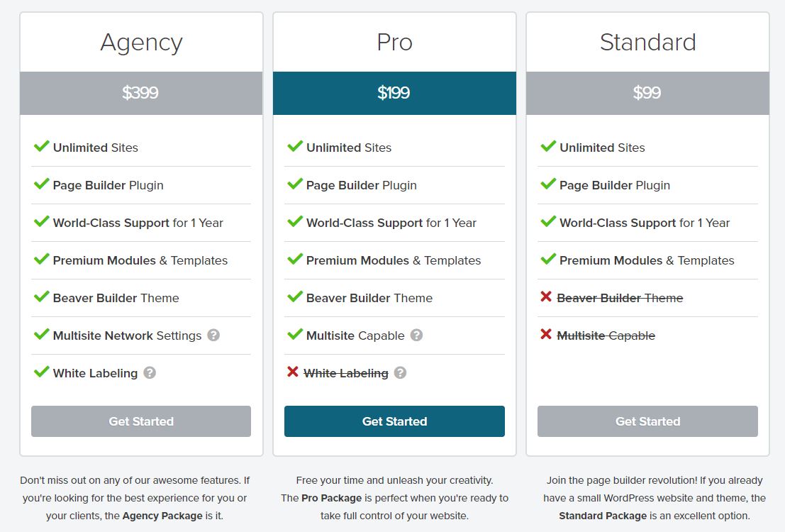Image resolution: width=785 pixels, height=532 pixels.
Task: Click help icon next to Multisite Capable in Pro
Action: [416, 335]
